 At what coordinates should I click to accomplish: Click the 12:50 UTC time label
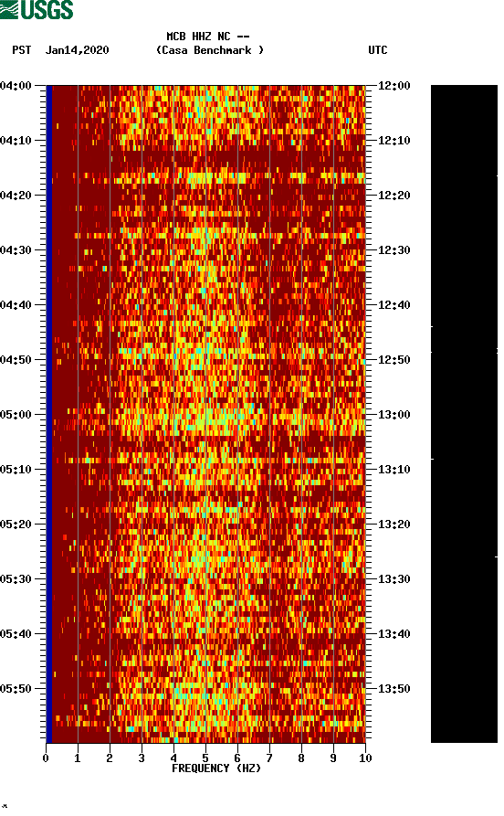pos(394,360)
